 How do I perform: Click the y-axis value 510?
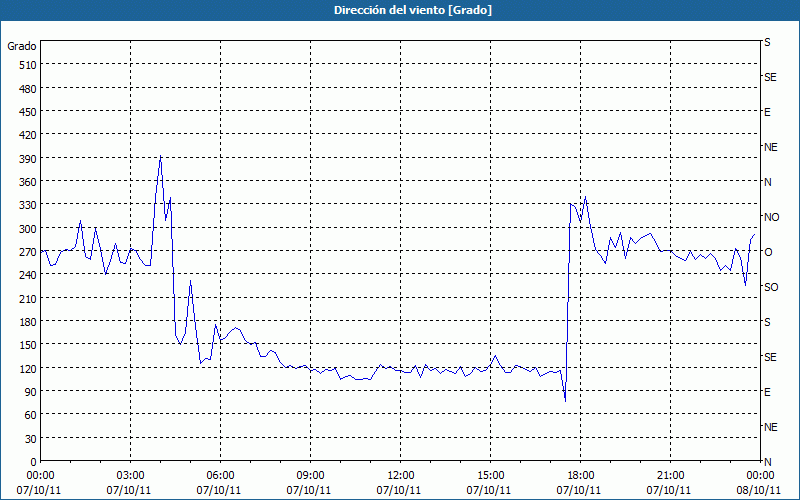point(28,65)
